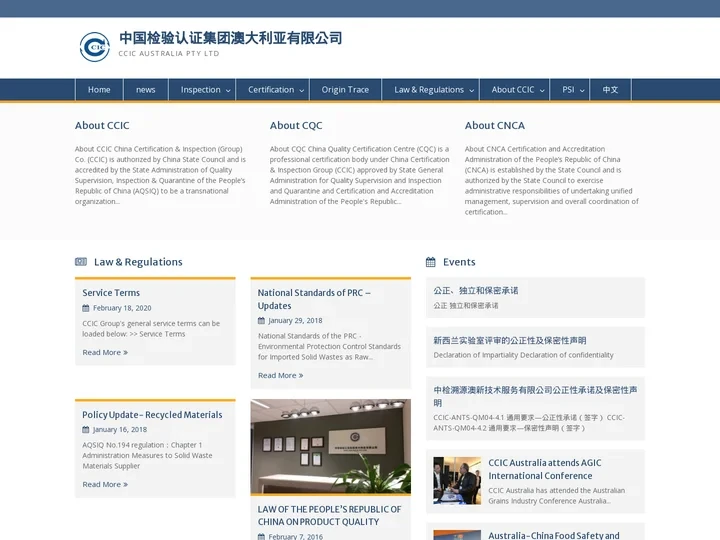Open the About CNCA heading link
The width and height of the screenshot is (720, 540).
(x=495, y=125)
